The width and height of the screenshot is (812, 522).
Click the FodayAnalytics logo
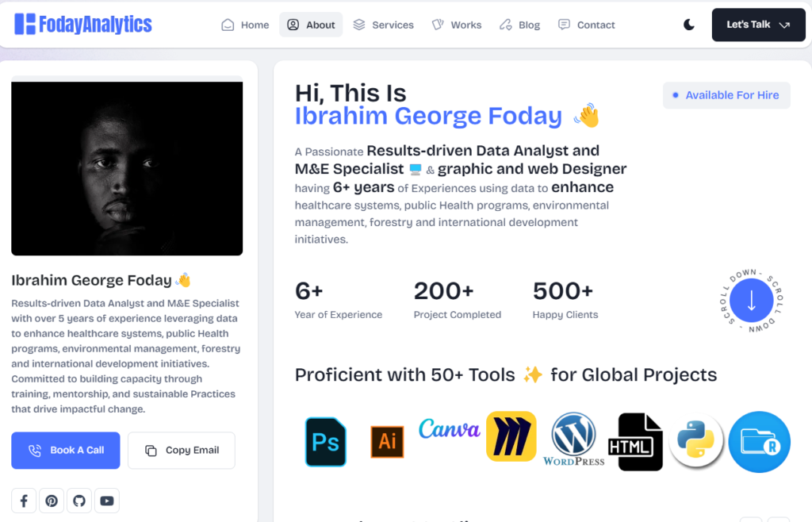(x=83, y=25)
